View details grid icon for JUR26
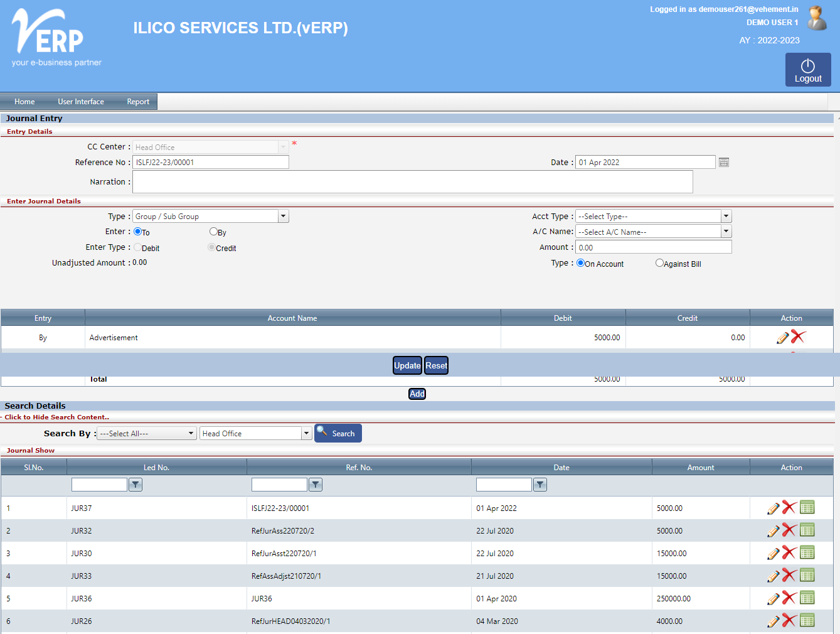Viewport: 840px width, 634px height. pos(807,620)
